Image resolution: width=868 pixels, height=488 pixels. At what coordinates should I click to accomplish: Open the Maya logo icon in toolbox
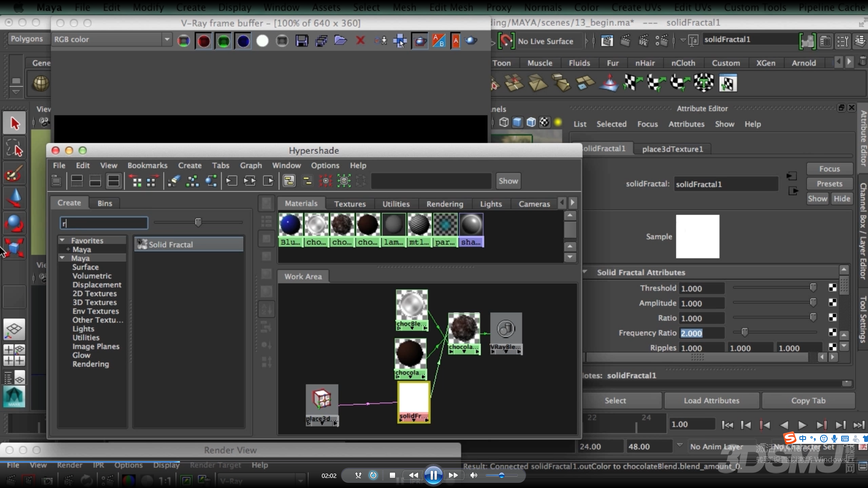coord(14,397)
